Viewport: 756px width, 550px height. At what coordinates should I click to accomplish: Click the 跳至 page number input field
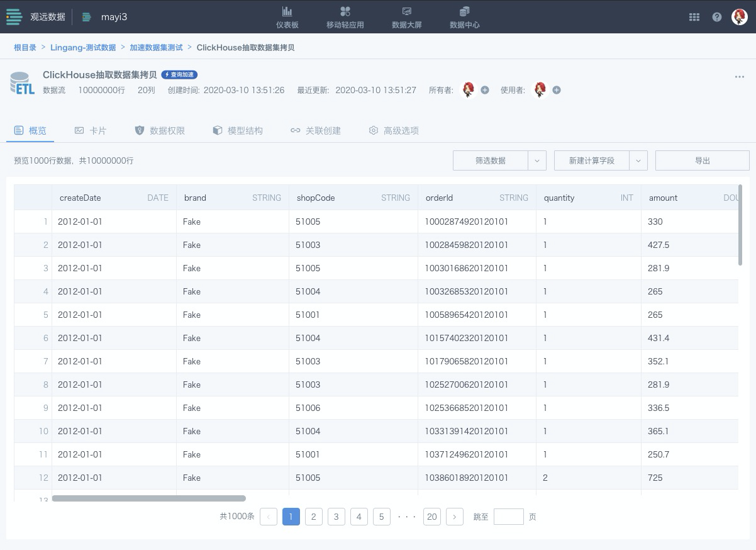coord(508,517)
